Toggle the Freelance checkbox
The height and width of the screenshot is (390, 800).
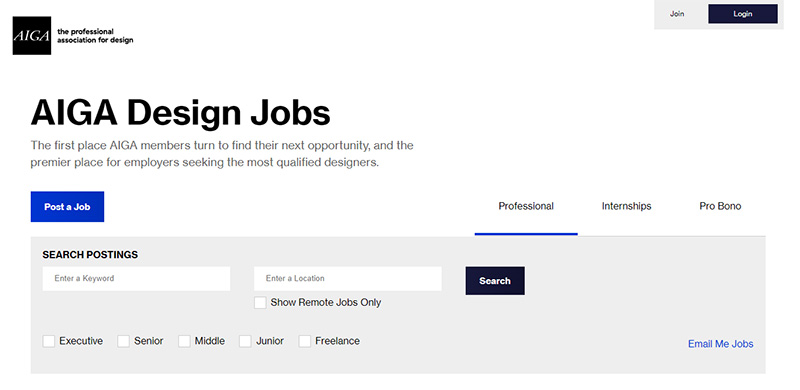305,341
